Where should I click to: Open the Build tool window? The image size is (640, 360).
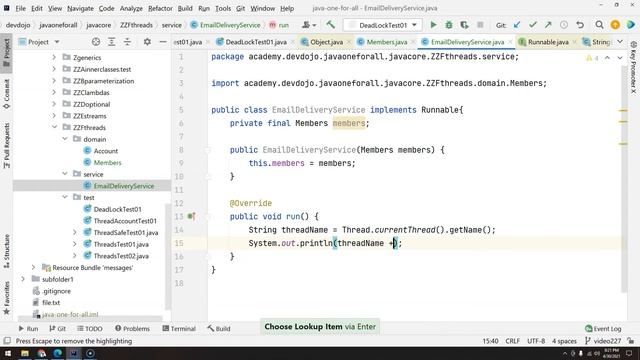tap(219, 328)
